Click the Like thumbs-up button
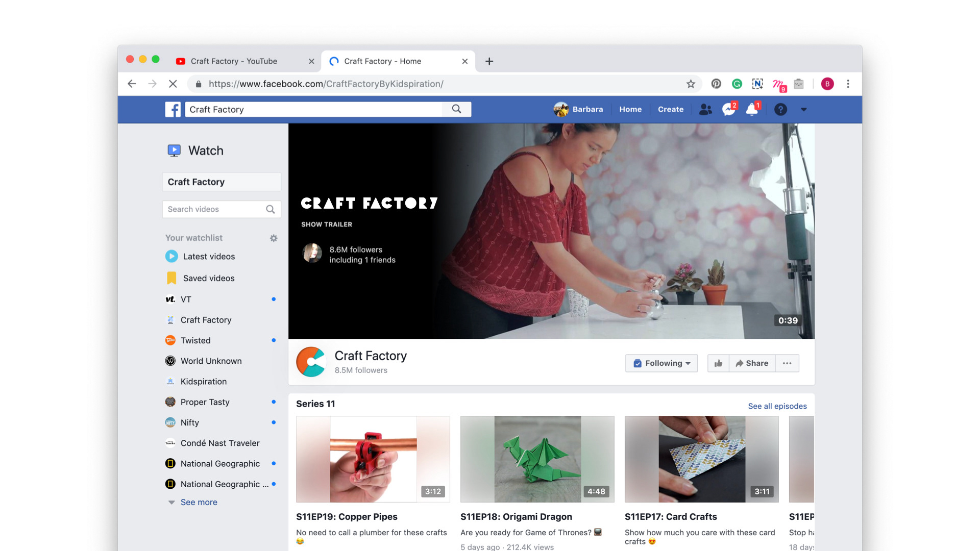The height and width of the screenshot is (551, 980). (x=718, y=363)
